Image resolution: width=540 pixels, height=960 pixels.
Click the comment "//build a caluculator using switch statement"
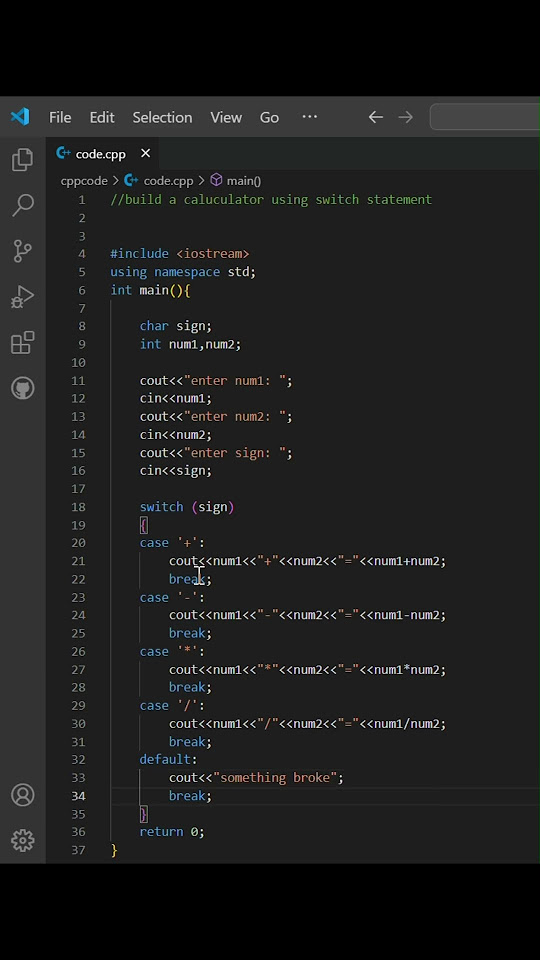tap(271, 200)
